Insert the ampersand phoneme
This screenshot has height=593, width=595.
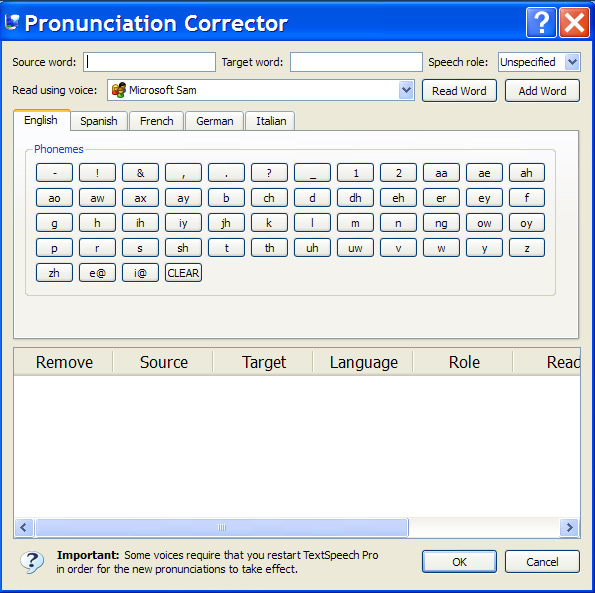pos(140,173)
